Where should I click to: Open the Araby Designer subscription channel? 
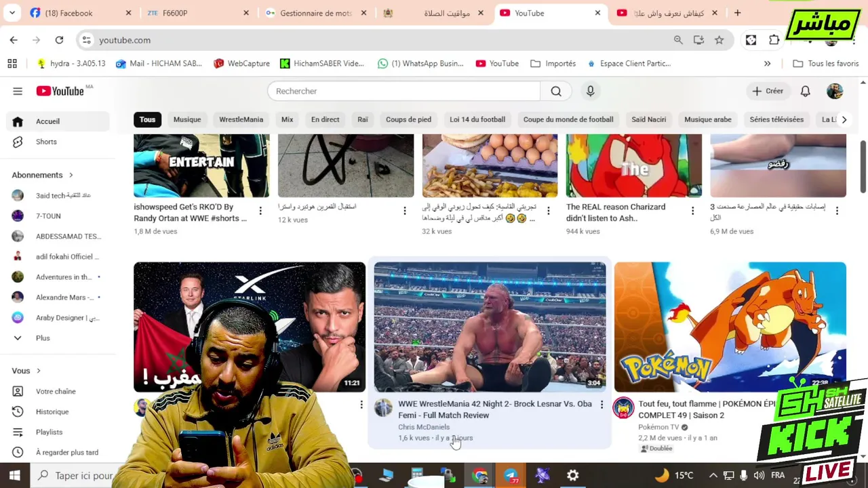coord(58,317)
